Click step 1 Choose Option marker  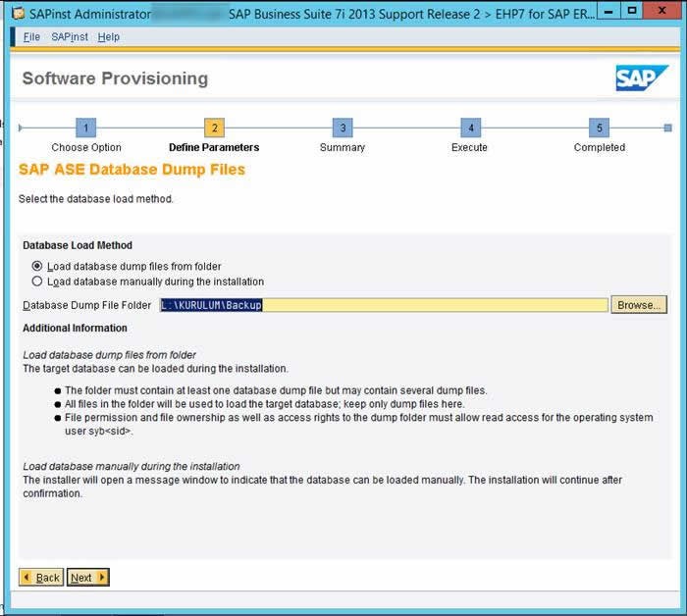(86, 128)
